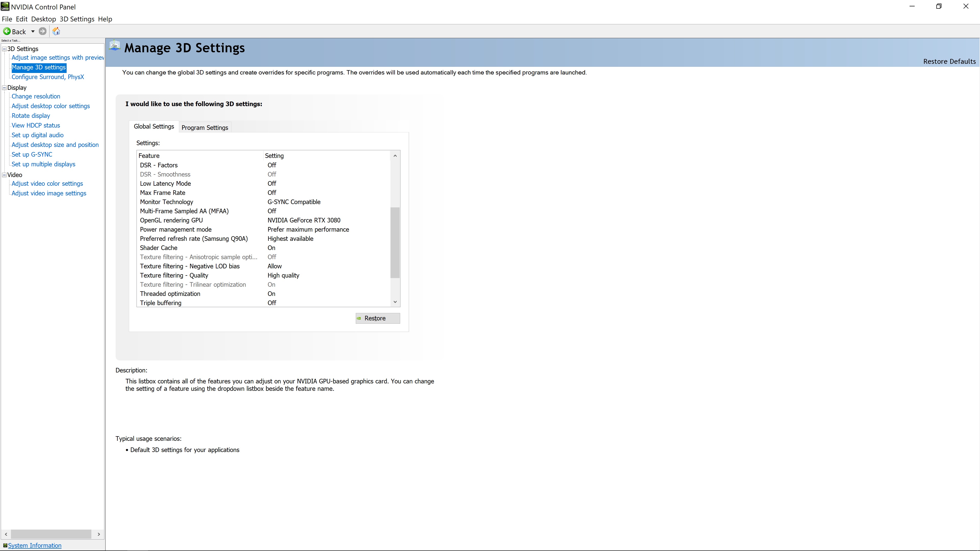The width and height of the screenshot is (980, 551).
Task: Click the green Back arrow icon
Action: point(7,32)
